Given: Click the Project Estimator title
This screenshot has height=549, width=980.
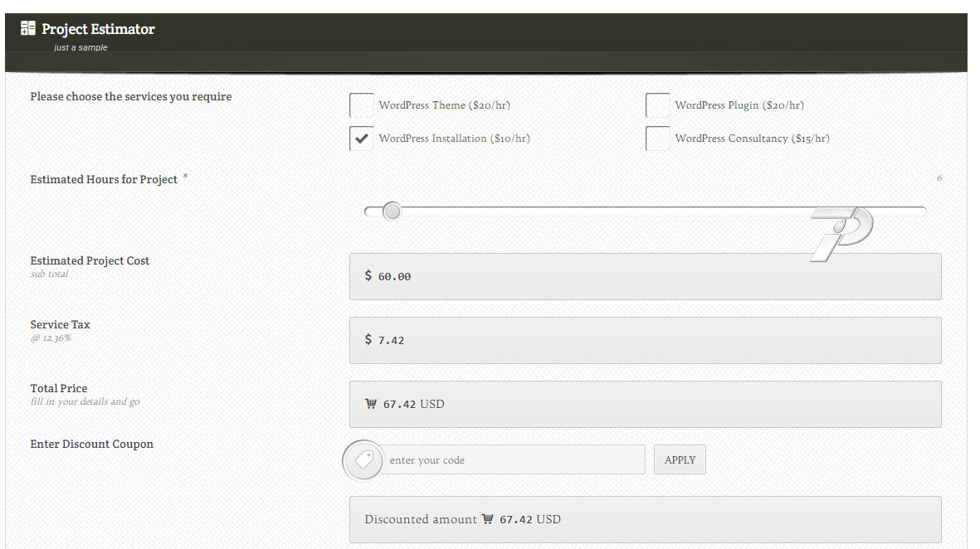Looking at the screenshot, I should click(x=98, y=29).
